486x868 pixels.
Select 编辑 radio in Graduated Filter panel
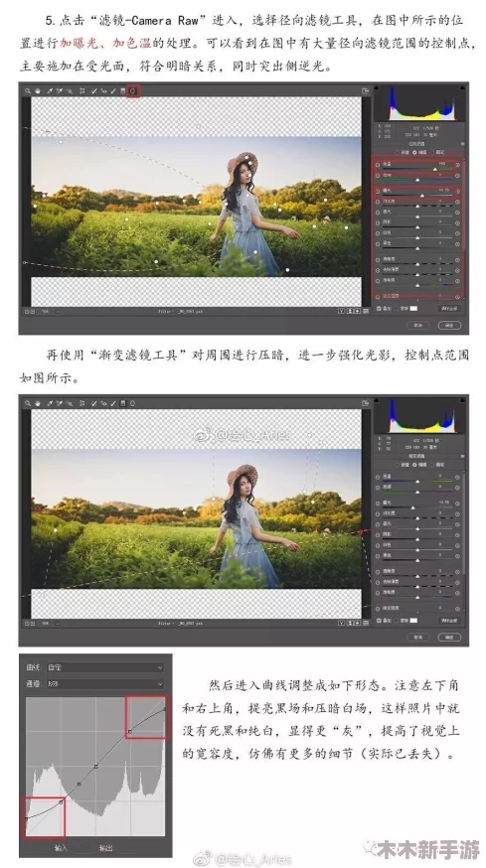414,465
